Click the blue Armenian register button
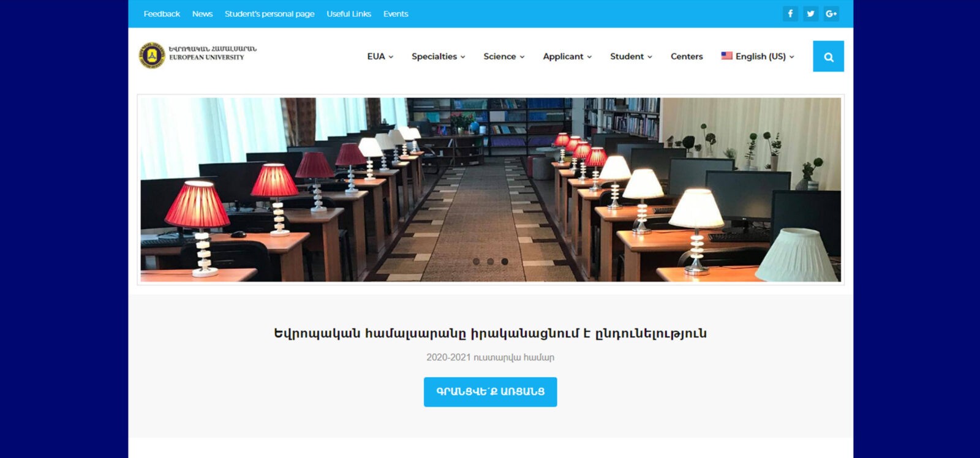Viewport: 980px width, 458px height. tap(491, 392)
